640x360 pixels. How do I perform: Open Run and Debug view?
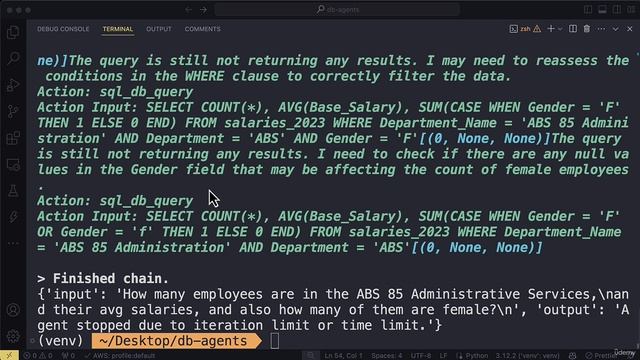coord(13,84)
